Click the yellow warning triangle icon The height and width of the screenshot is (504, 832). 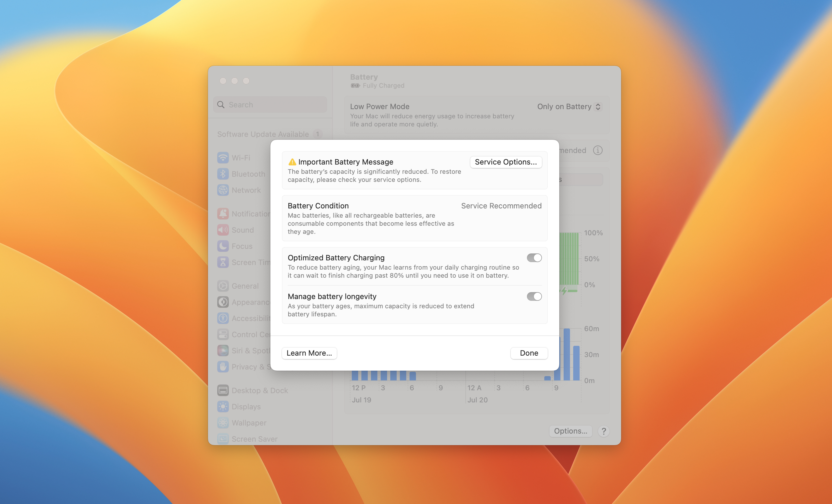coord(292,162)
